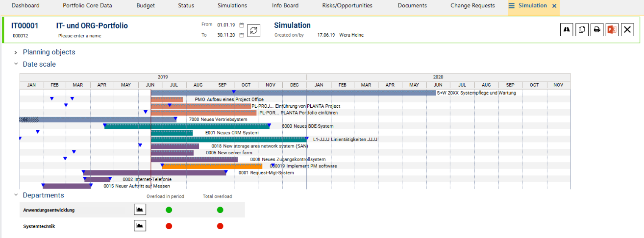This screenshot has width=644, height=238.
Task: Close the Simulation tab with X
Action: (x=554, y=6)
